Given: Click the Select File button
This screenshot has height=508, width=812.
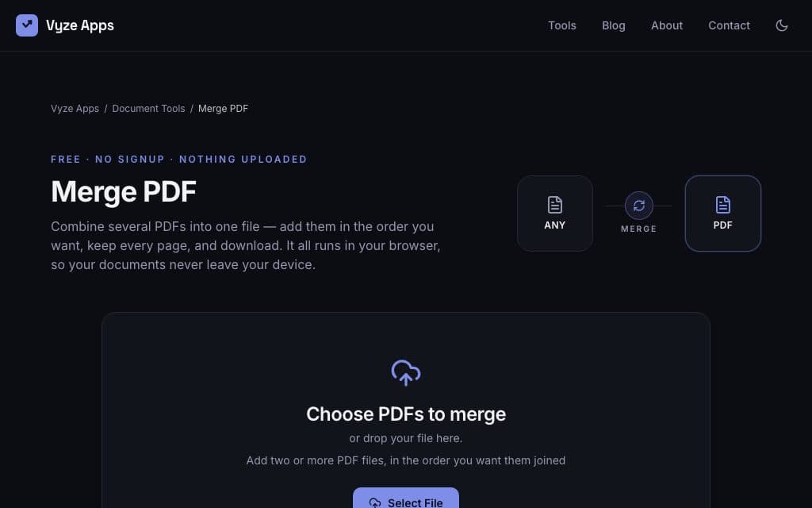Looking at the screenshot, I should [x=405, y=498].
